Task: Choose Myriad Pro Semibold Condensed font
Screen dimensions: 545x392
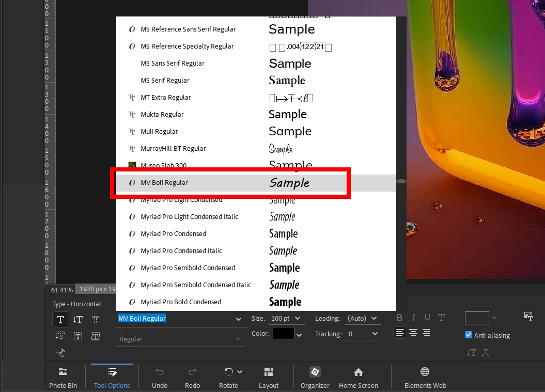Action: click(256, 268)
